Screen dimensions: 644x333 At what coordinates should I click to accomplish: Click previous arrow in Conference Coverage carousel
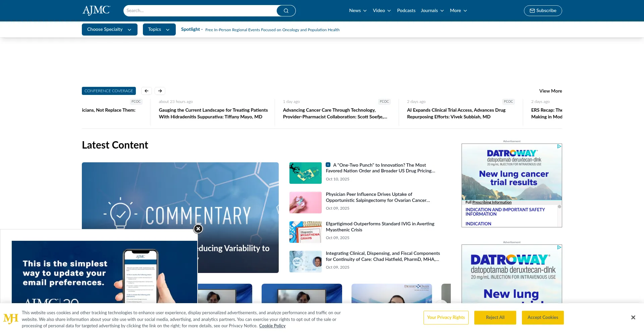147,91
